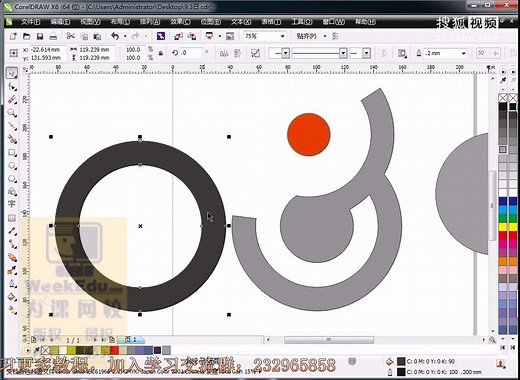This screenshot has height=380, width=520.
Task: Open the 效果 (Effects) menu
Action: click(x=180, y=22)
